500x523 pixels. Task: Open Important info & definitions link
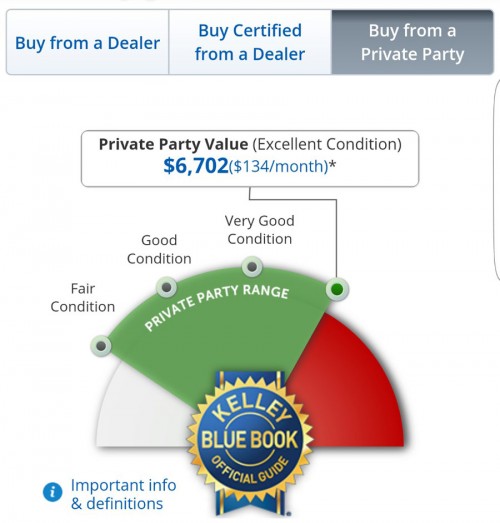coord(123,494)
